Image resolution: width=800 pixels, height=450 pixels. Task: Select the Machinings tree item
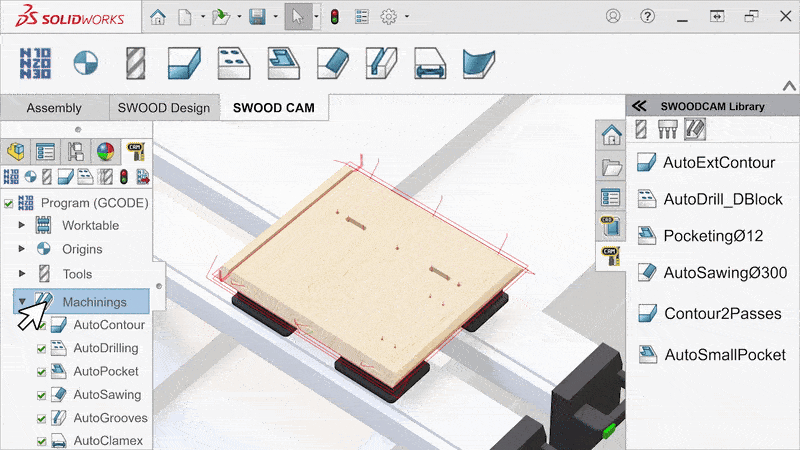coord(82,302)
